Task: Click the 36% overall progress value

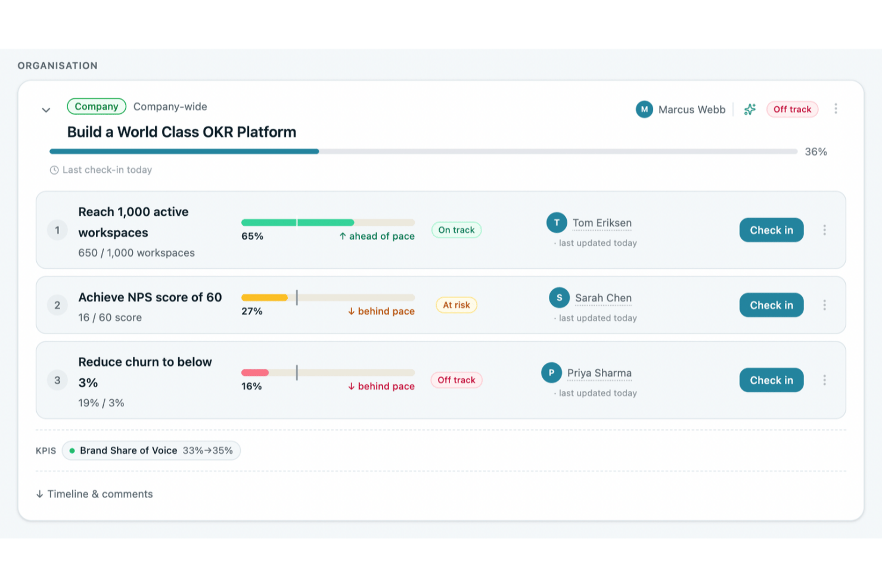Action: [x=816, y=152]
